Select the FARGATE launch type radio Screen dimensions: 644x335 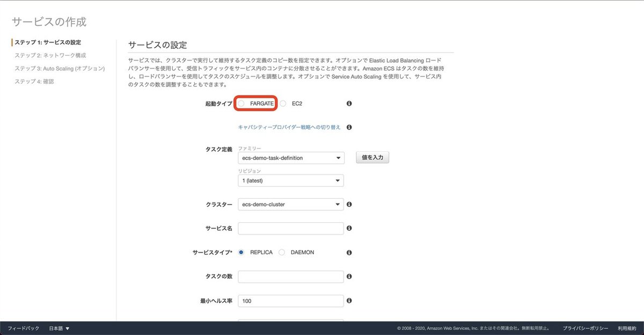click(241, 103)
